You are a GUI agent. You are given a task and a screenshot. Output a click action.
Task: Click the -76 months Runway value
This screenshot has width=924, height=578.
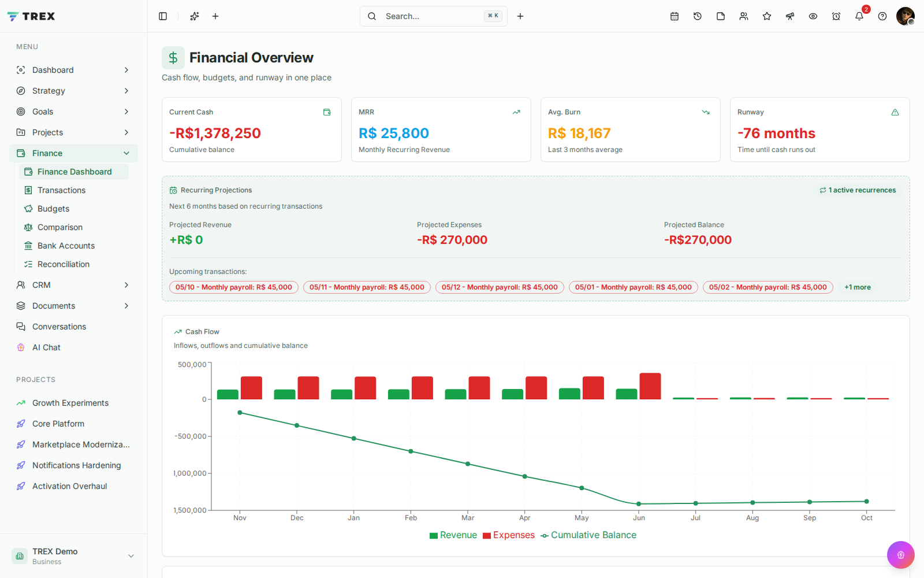pyautogui.click(x=776, y=134)
